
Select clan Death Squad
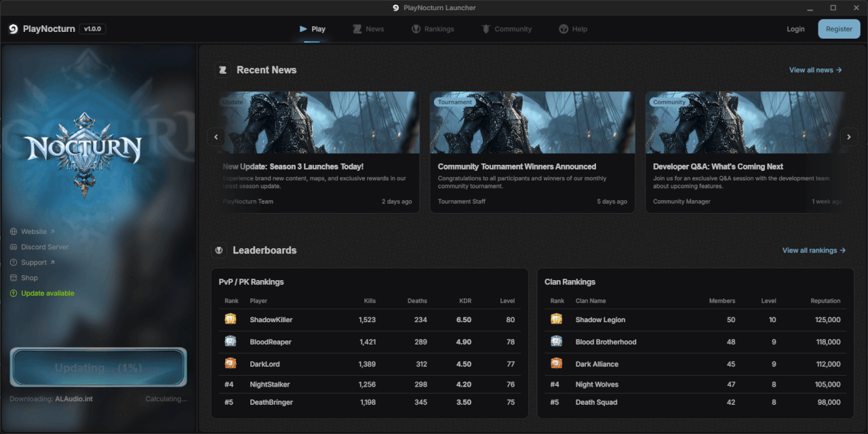pos(596,402)
